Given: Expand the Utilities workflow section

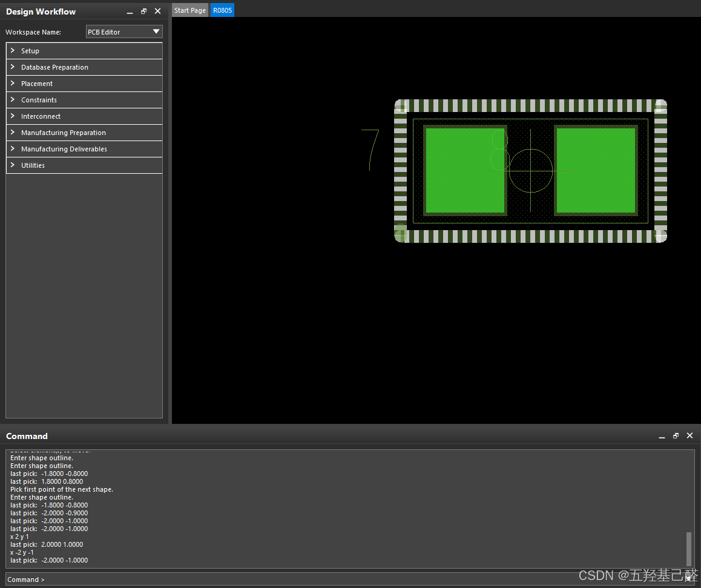Looking at the screenshot, I should 84,165.
